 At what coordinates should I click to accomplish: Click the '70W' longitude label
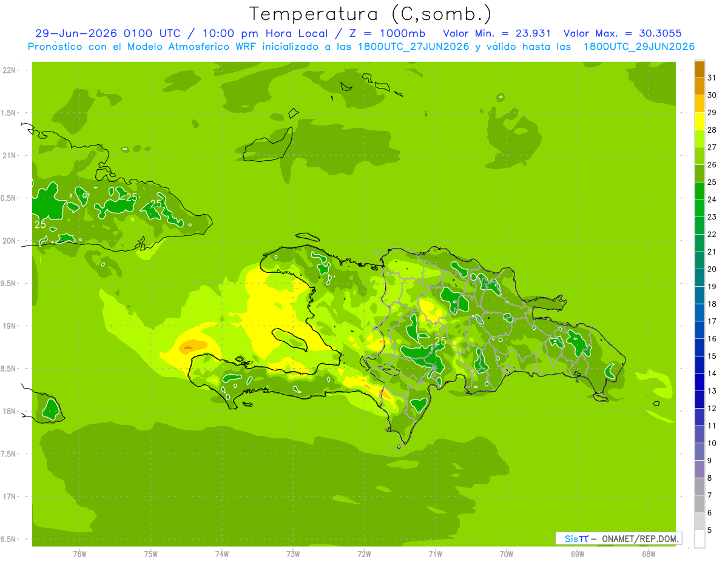507,554
